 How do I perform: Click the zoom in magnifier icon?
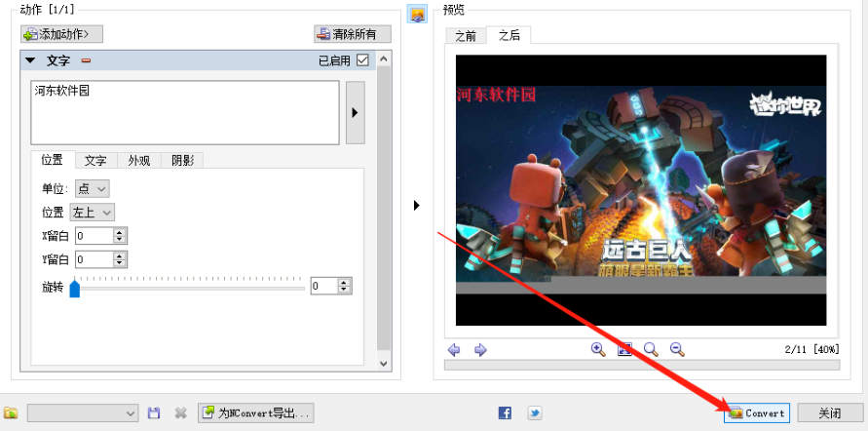(x=598, y=349)
